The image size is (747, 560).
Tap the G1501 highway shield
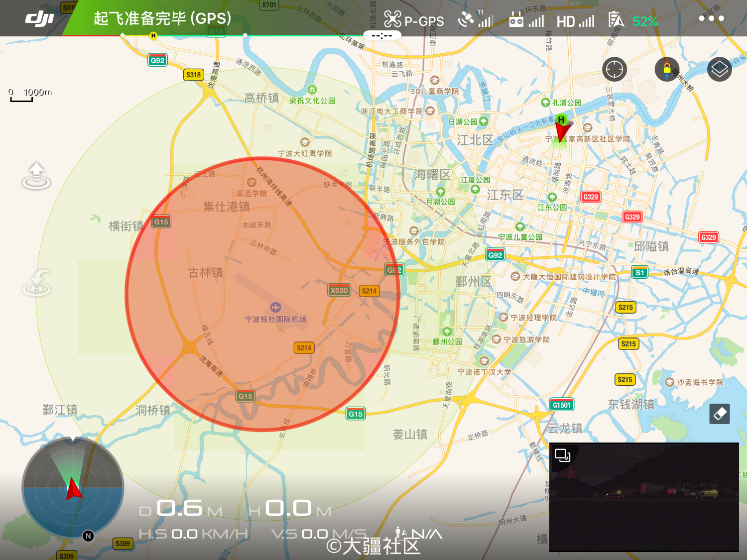pos(562,405)
